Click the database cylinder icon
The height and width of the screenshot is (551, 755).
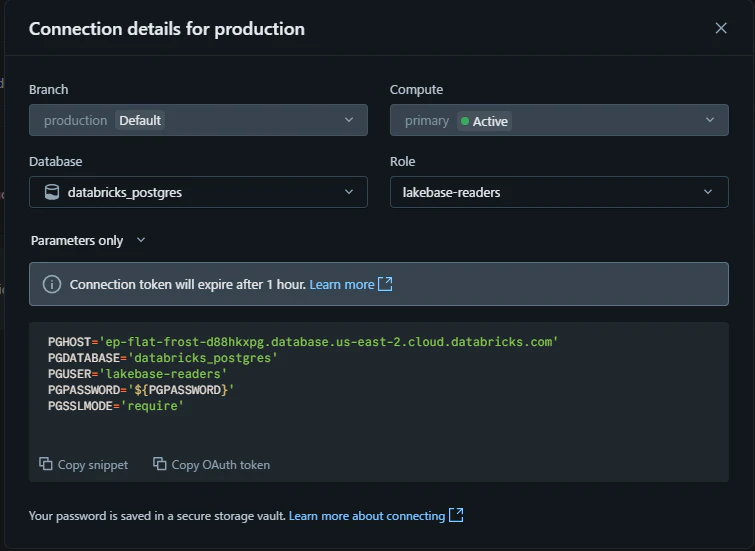tap(52, 192)
